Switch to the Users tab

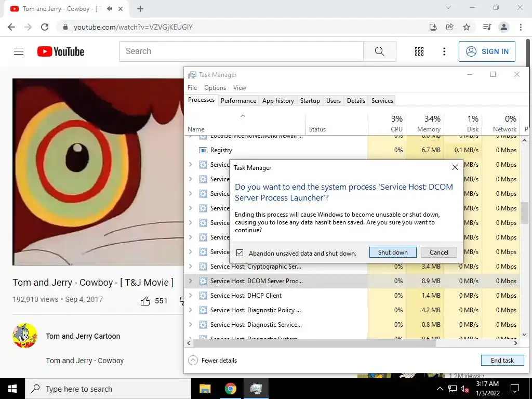[x=333, y=101]
